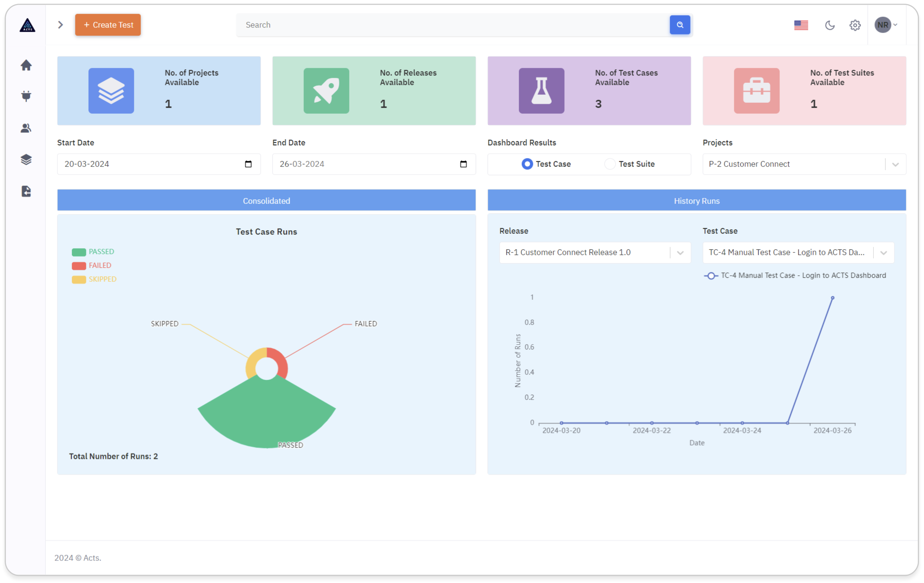The height and width of the screenshot is (583, 924).
Task: Open the file export sidebar icon
Action: click(26, 191)
